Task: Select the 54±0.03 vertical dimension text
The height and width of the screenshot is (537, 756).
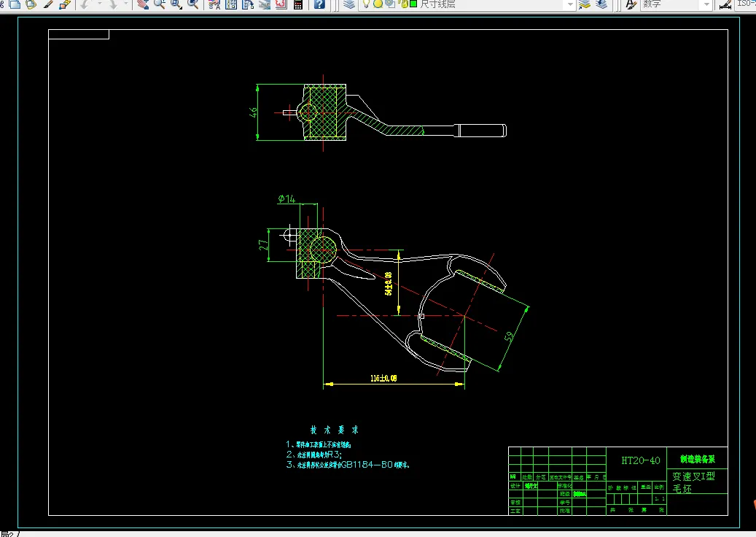Action: click(389, 283)
